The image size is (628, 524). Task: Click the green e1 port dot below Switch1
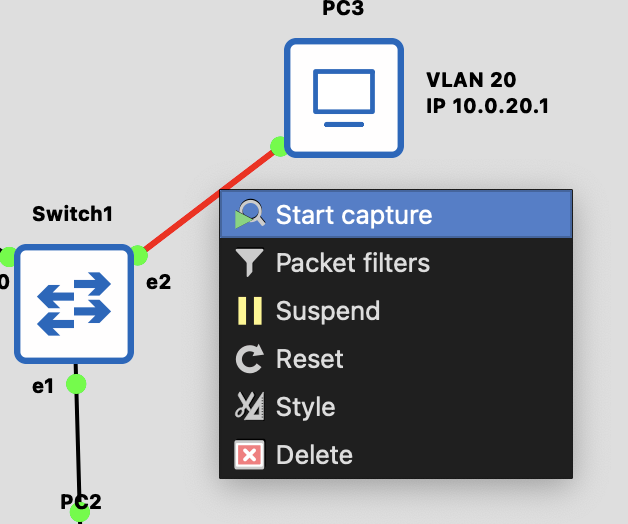coord(76,383)
